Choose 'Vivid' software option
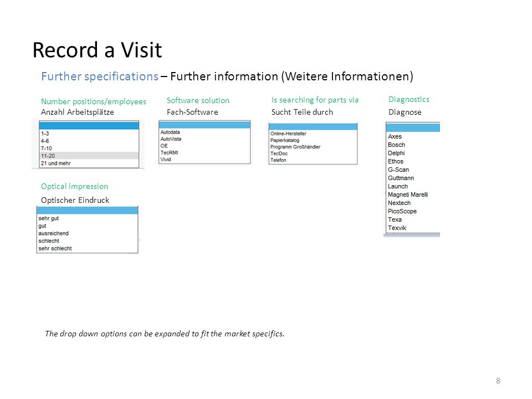Screen dimensions: 532x399 204,159
